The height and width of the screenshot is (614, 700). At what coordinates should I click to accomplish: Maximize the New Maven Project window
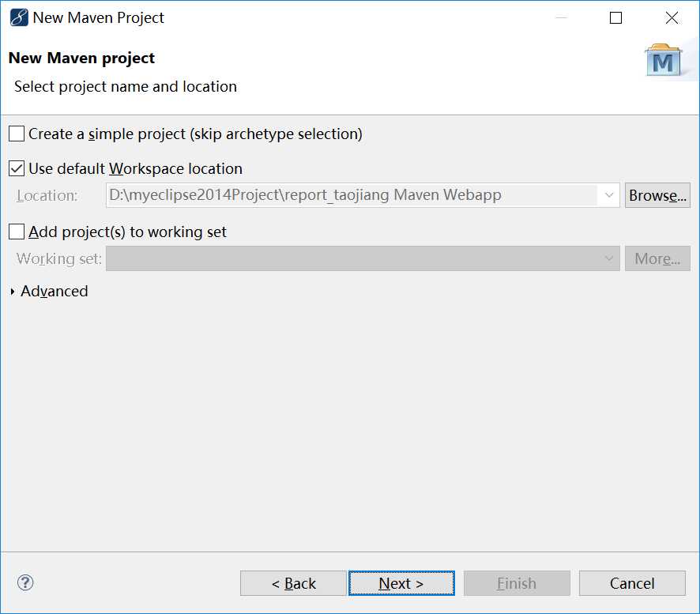coord(616,17)
